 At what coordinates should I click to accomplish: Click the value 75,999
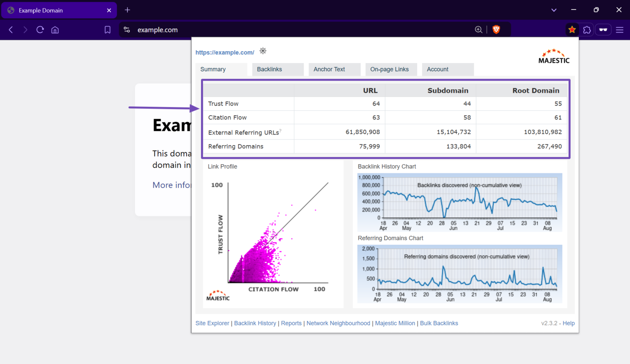369,146
